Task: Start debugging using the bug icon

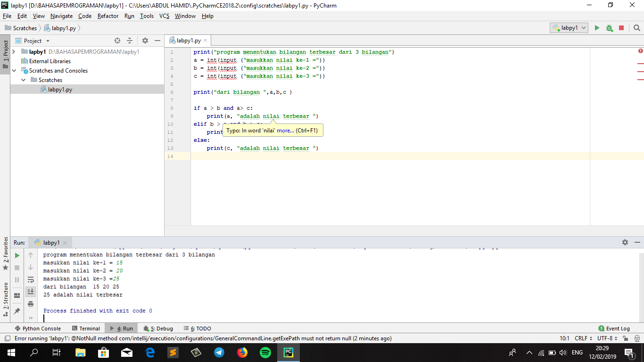Action: point(609,28)
